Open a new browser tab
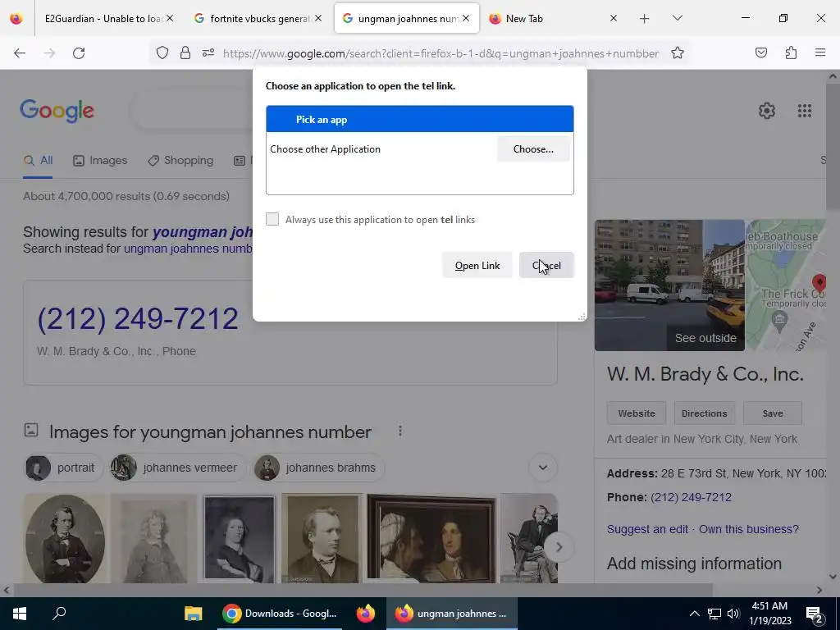This screenshot has height=630, width=840. coord(645,19)
